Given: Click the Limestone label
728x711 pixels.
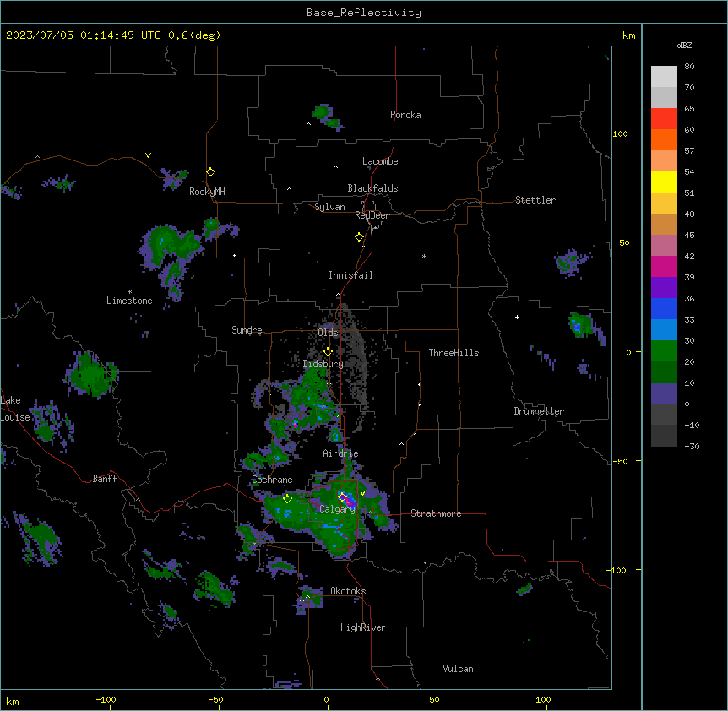Looking at the screenshot, I should pos(129,301).
